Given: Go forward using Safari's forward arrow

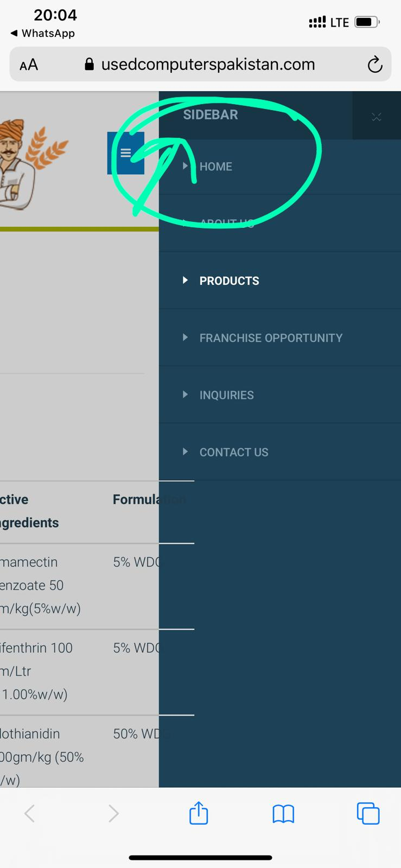Looking at the screenshot, I should click(113, 813).
